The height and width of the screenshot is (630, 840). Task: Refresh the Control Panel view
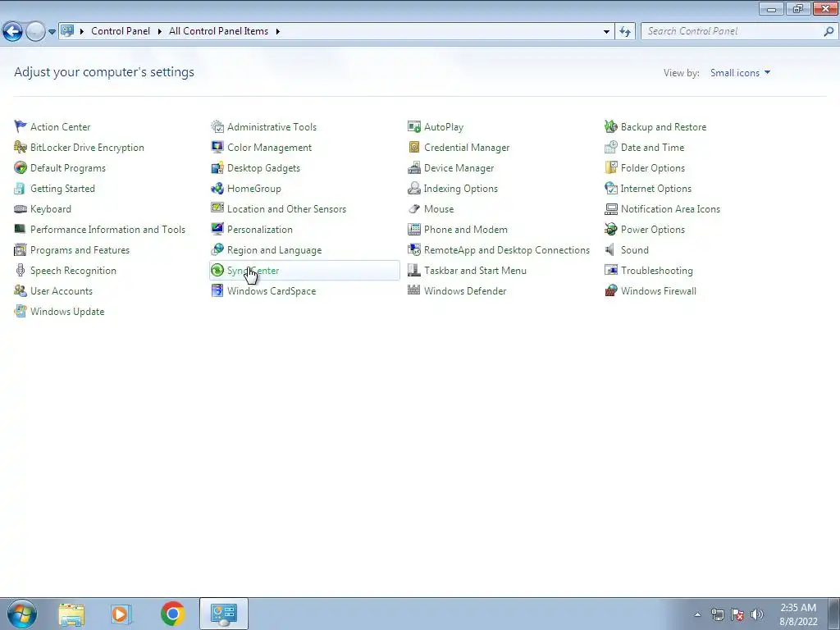tap(624, 31)
